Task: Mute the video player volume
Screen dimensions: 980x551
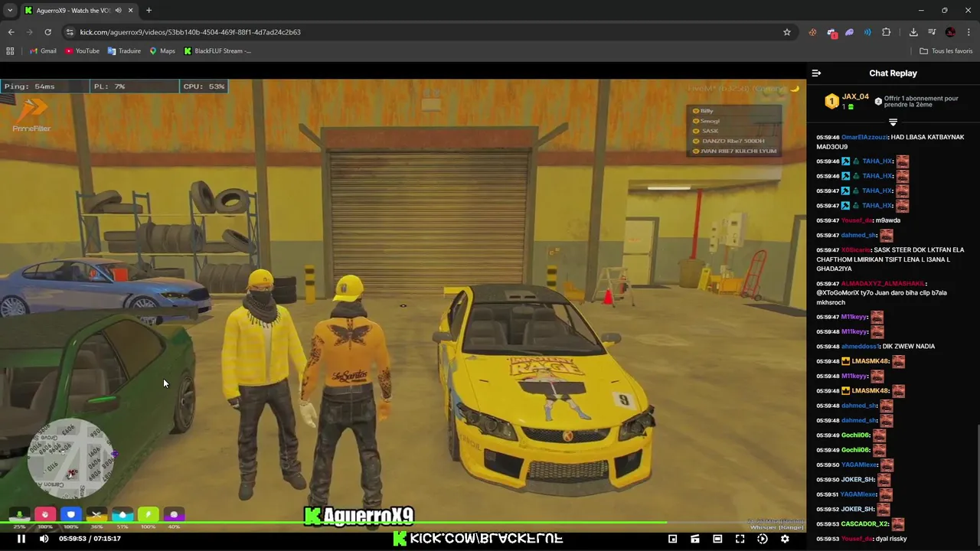Action: (44, 539)
